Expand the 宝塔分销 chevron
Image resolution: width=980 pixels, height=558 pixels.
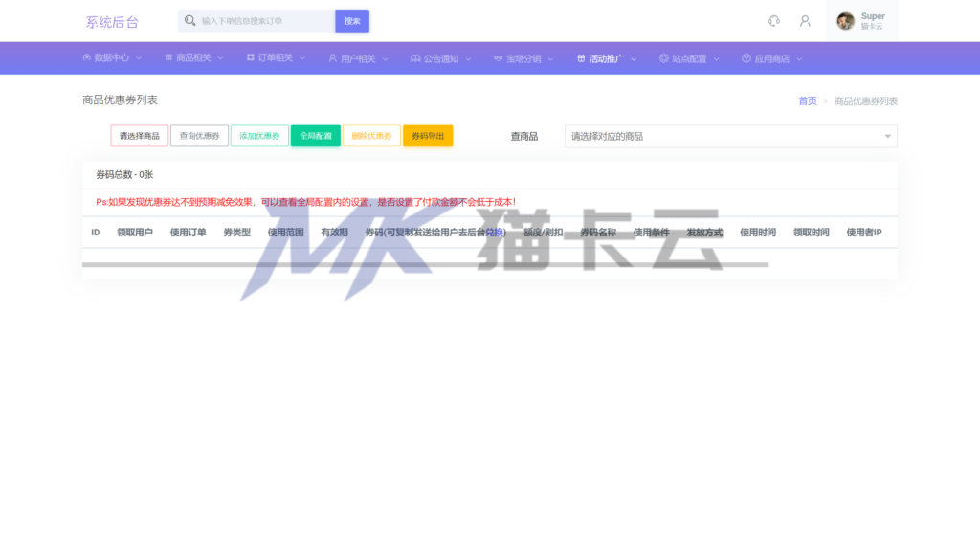pyautogui.click(x=550, y=59)
